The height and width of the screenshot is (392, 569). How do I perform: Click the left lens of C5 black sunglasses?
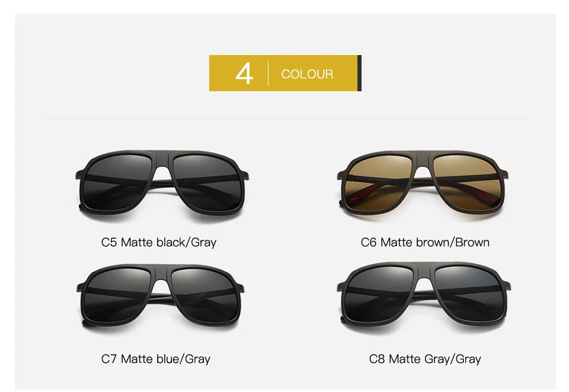pos(117,183)
